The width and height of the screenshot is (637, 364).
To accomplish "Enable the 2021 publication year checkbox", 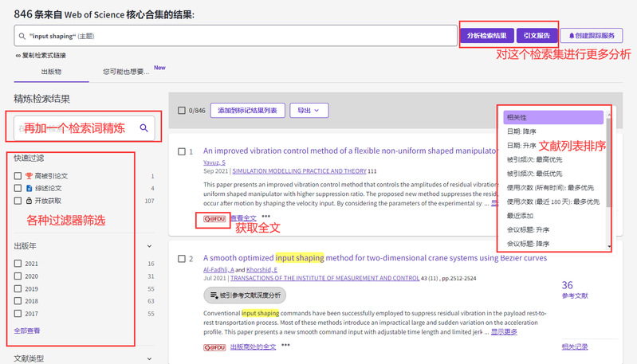I will [18, 264].
